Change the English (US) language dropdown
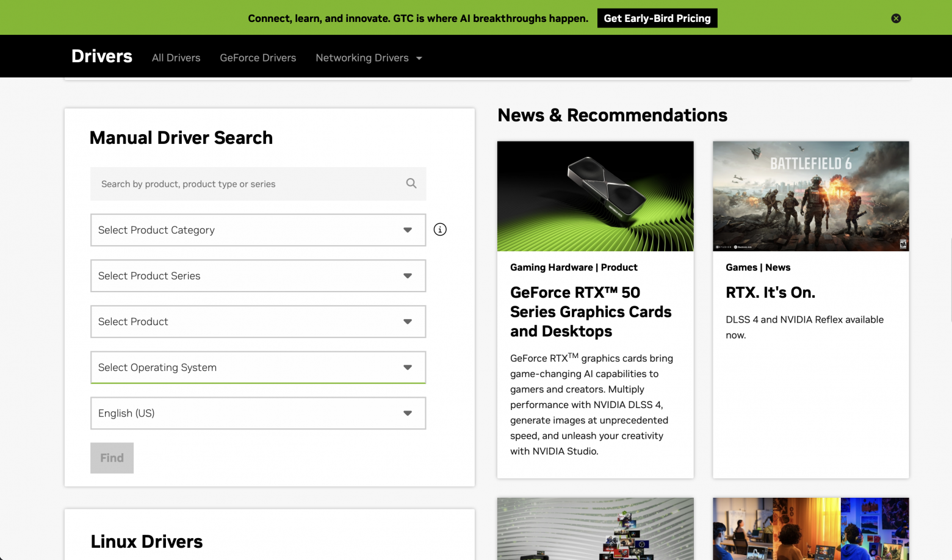This screenshot has width=952, height=560. [x=258, y=413]
